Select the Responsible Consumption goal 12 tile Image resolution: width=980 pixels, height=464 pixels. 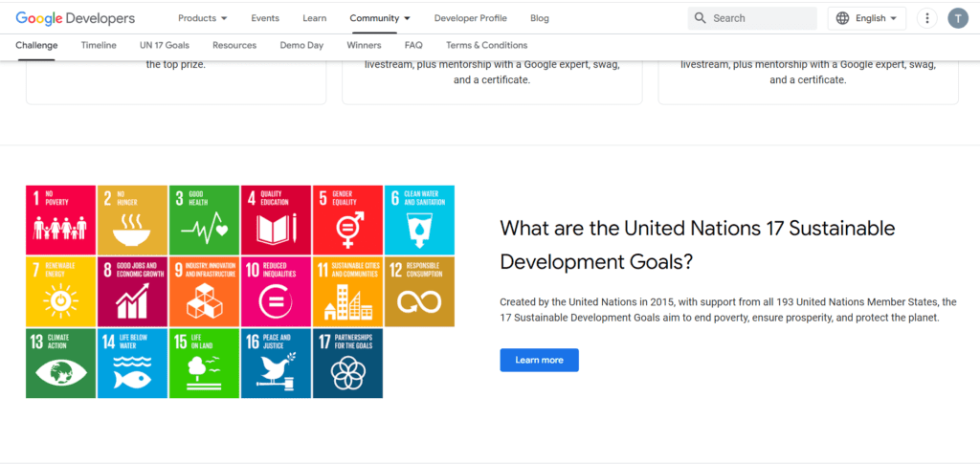[419, 292]
